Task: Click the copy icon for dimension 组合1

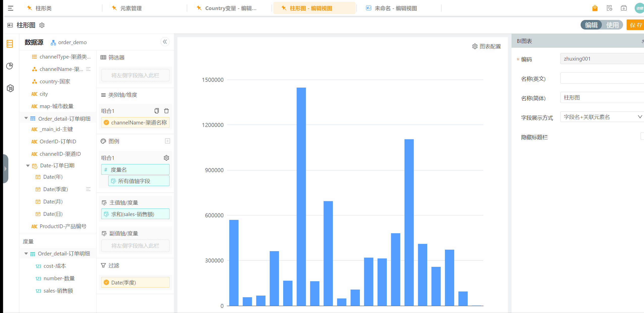Action: tap(156, 111)
